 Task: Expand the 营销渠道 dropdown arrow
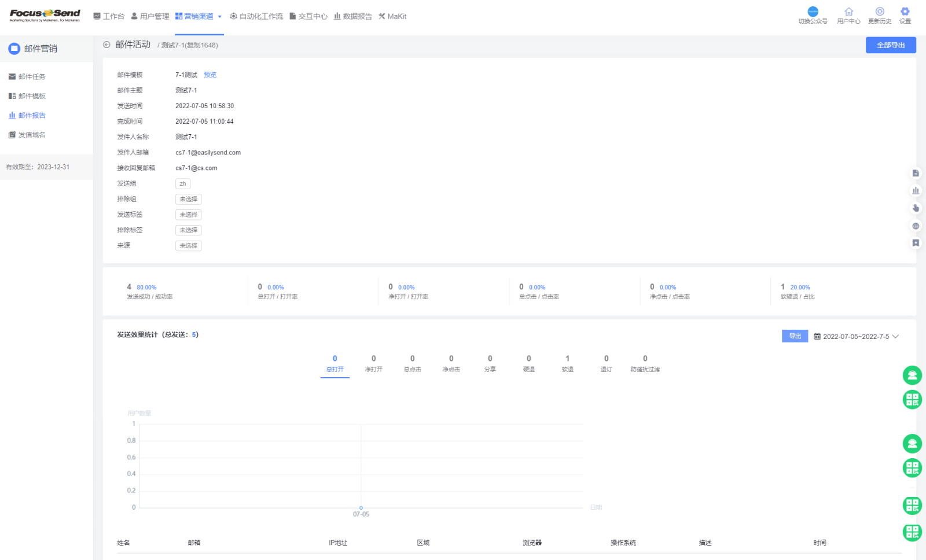click(220, 17)
